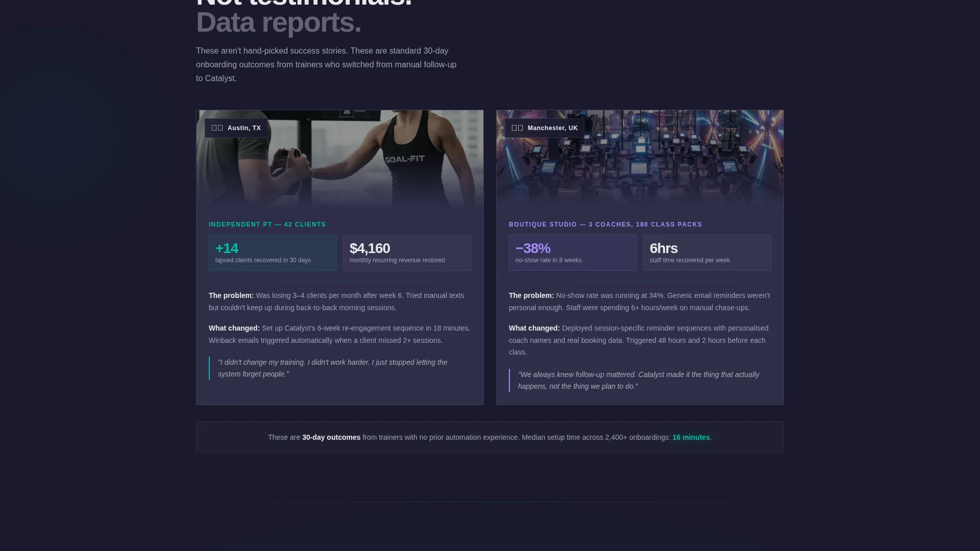
Task: Select the +14 lapsed clients stat tile
Action: pyautogui.click(x=273, y=253)
